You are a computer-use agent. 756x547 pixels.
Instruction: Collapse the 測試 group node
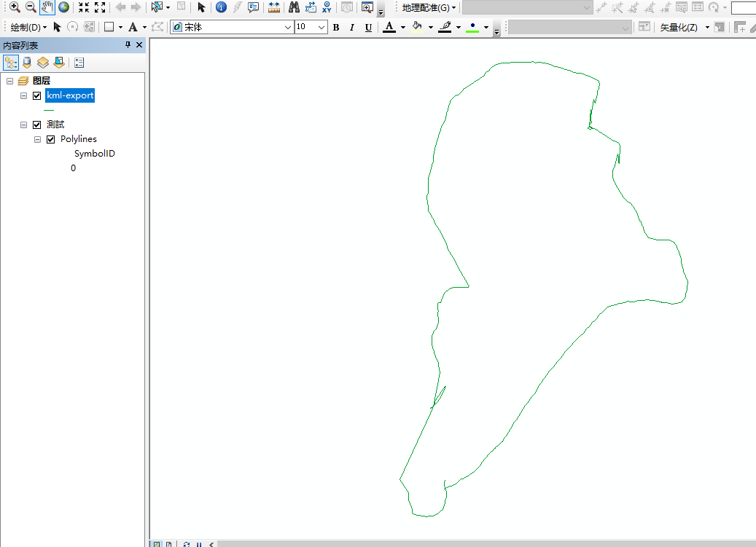tap(23, 125)
